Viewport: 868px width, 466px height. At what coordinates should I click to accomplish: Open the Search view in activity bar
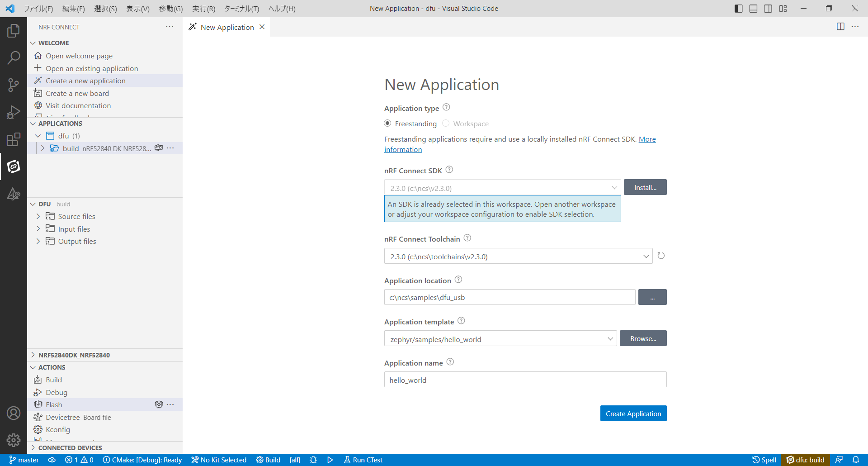14,58
